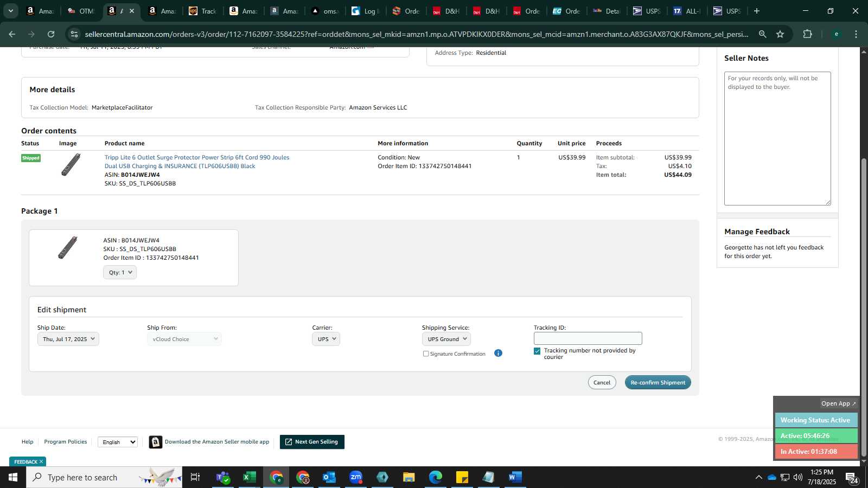The image size is (868, 488).
Task: Click the green Shipped status badge
Action: click(31, 158)
